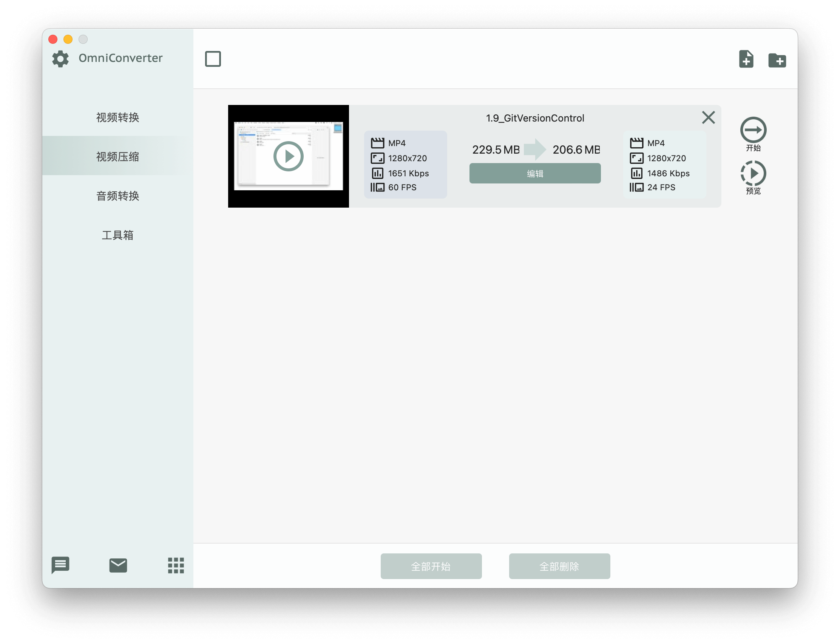Click the envelope mail icon
This screenshot has width=840, height=644.
click(118, 565)
